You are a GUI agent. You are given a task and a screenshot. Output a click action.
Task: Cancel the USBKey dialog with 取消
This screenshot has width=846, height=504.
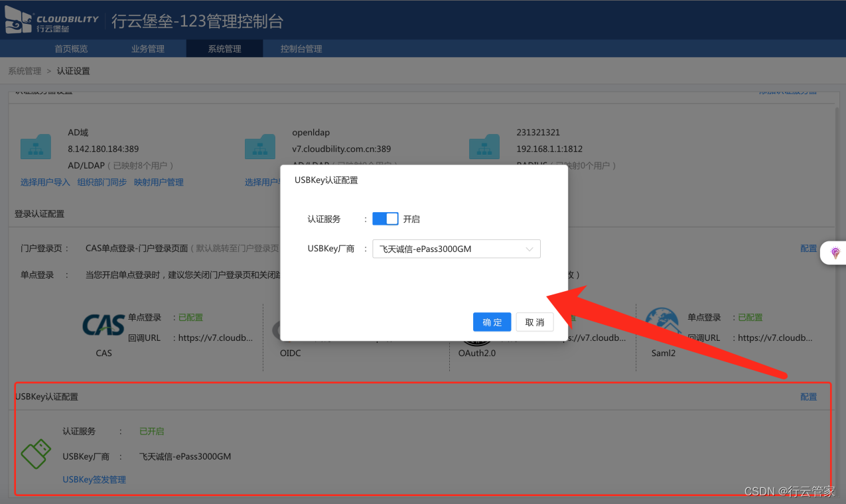[x=535, y=322]
